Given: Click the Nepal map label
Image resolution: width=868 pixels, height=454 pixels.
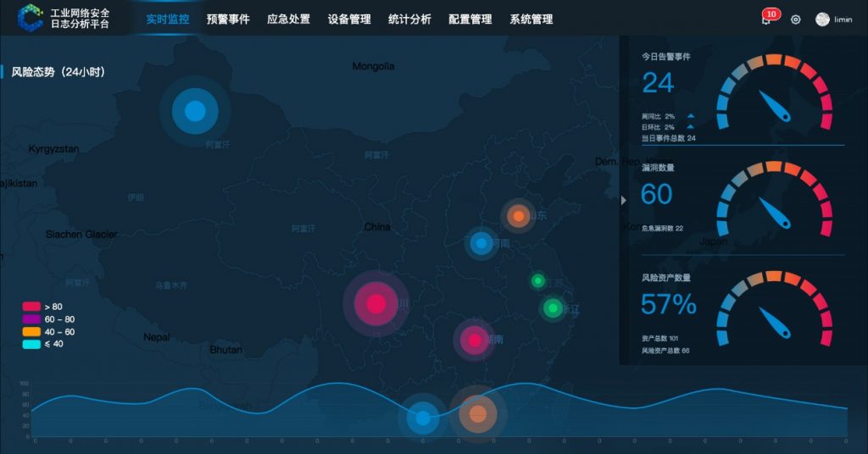Looking at the screenshot, I should [x=157, y=337].
